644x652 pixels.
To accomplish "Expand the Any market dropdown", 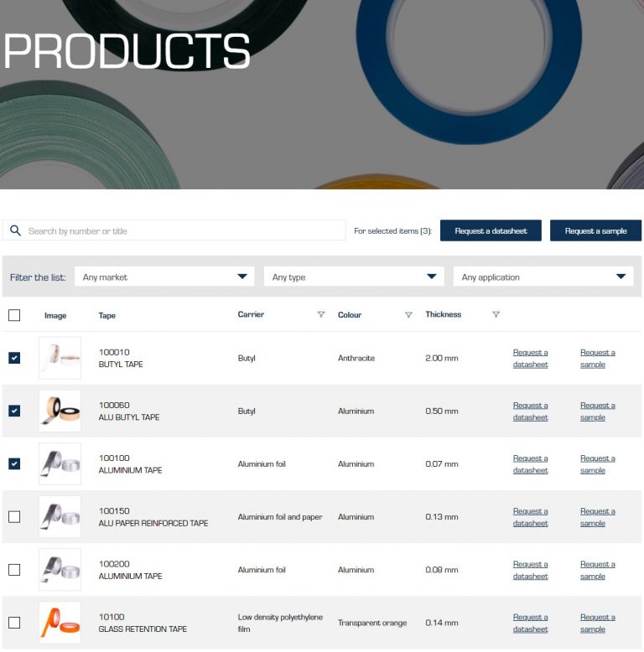I will pyautogui.click(x=164, y=277).
